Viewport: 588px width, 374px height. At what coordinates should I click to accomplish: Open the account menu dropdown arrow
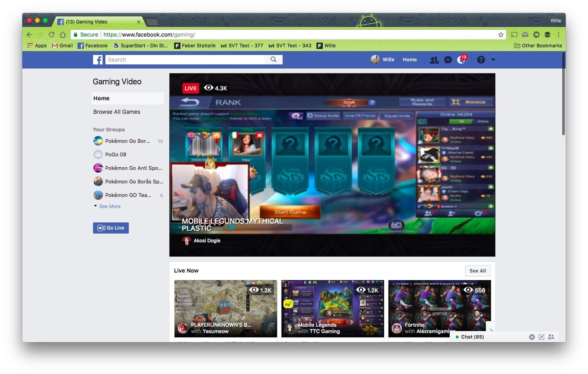(x=493, y=60)
